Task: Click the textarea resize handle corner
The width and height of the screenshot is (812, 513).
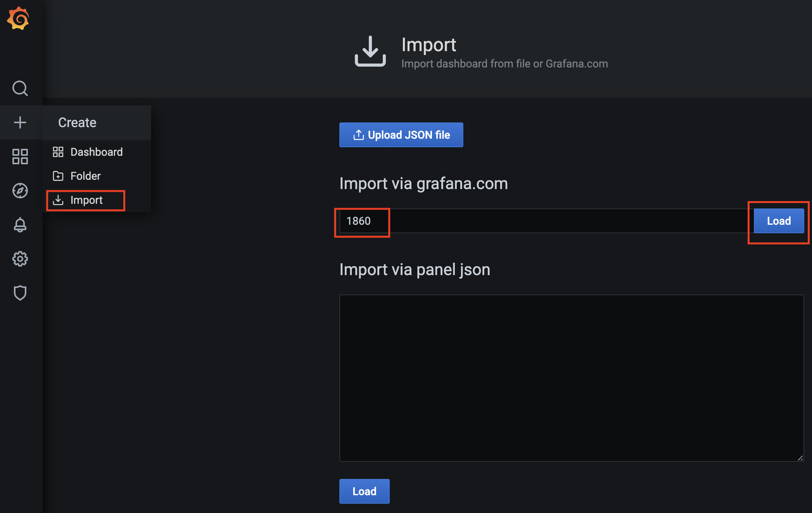Action: (800, 458)
